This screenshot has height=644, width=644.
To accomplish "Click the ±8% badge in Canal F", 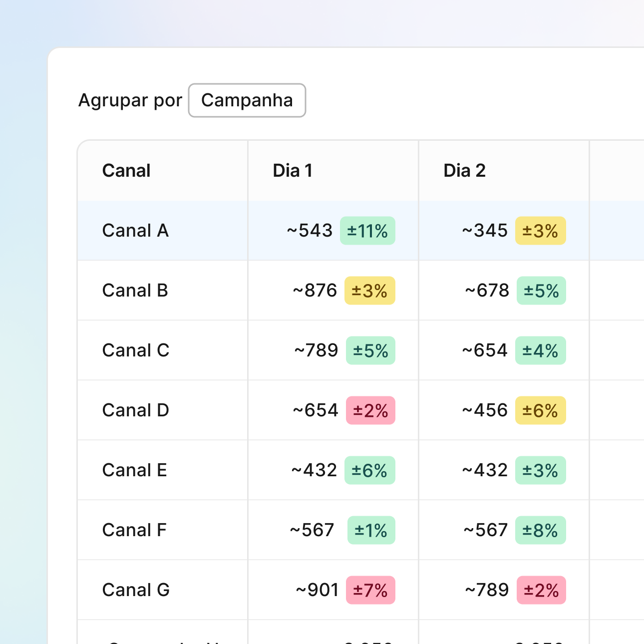I will [x=540, y=530].
